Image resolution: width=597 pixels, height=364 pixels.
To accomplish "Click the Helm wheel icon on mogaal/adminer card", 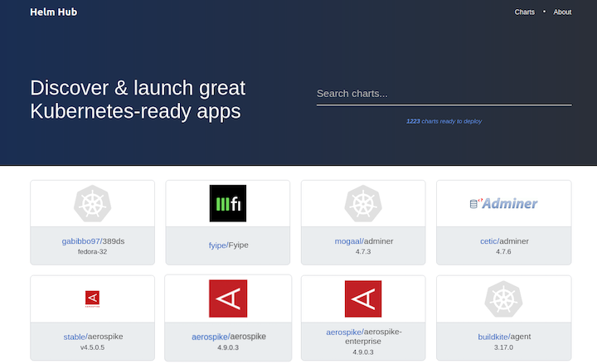I will click(363, 204).
